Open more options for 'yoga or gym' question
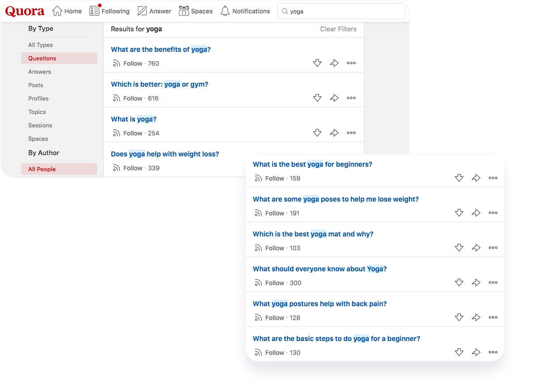 351,98
